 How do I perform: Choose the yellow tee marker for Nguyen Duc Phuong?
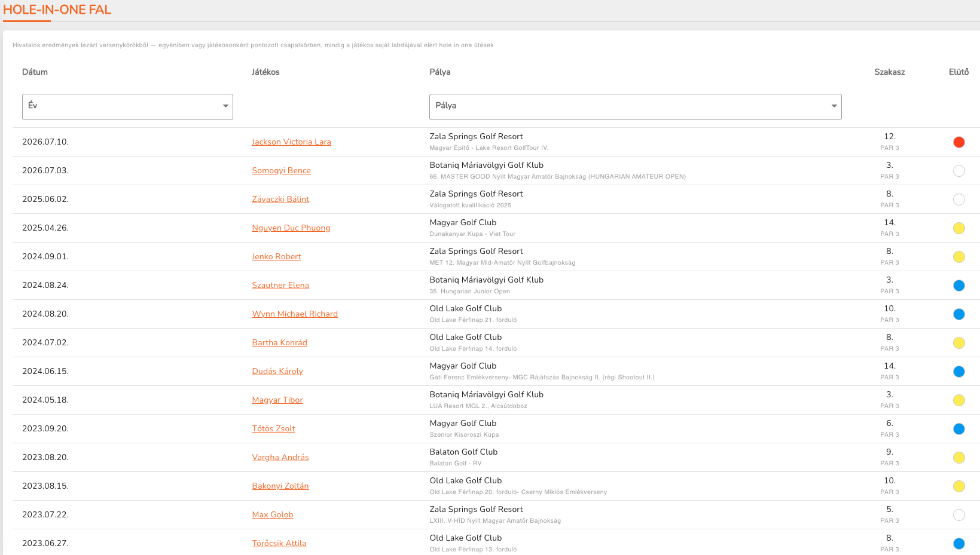(x=958, y=228)
